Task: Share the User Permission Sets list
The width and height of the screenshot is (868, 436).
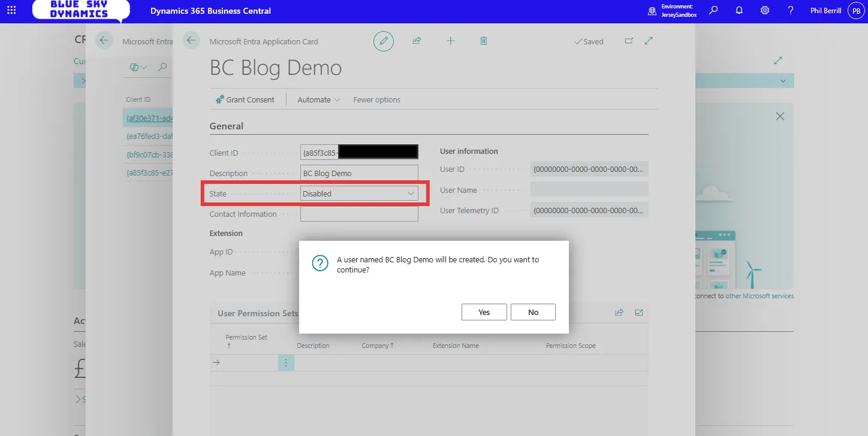Action: pos(619,312)
